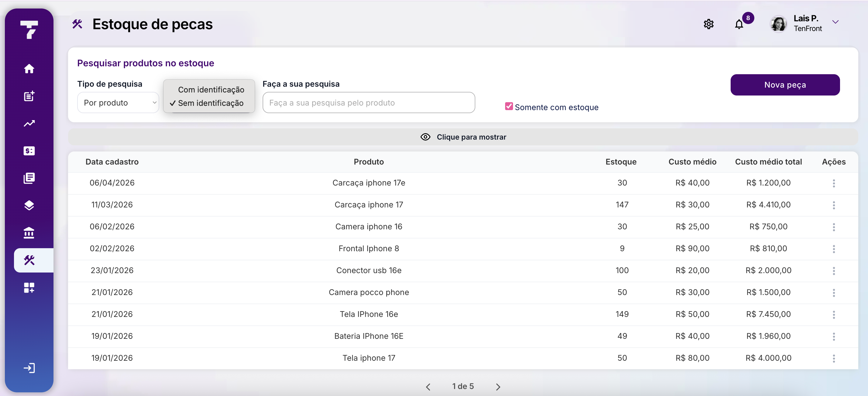Open actions menu for Carcaça iphone 17e
Screen dimensions: 868x396
tap(834, 183)
